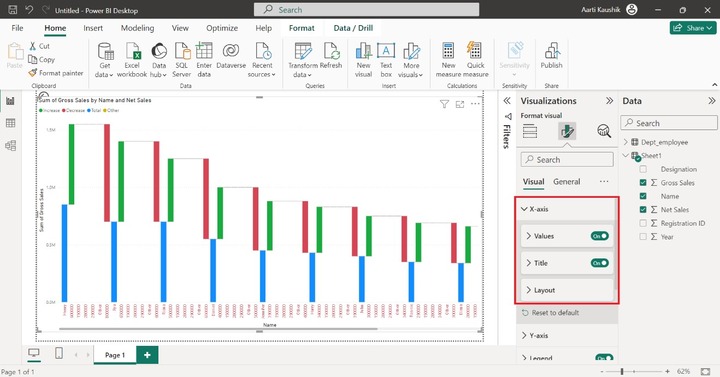Open the View ribbon tab
720x377 pixels.
pyautogui.click(x=180, y=28)
